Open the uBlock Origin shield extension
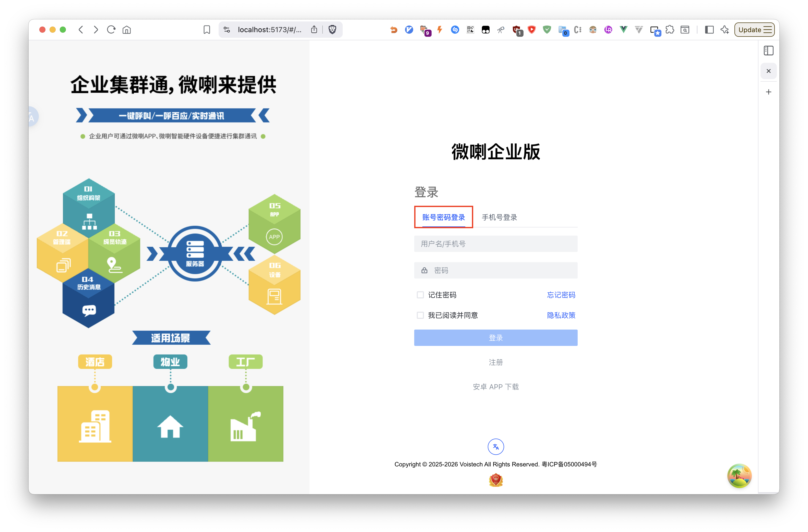 (x=517, y=30)
